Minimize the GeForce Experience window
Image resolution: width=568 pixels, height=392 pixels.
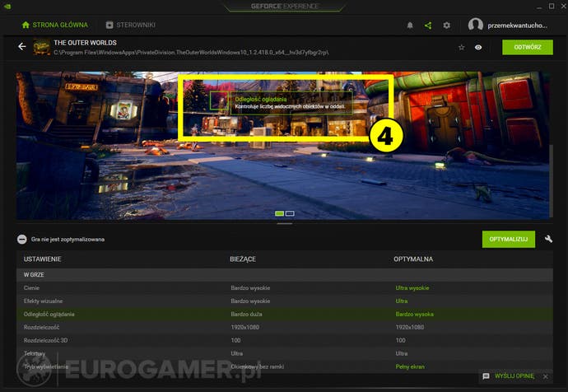click(x=539, y=7)
